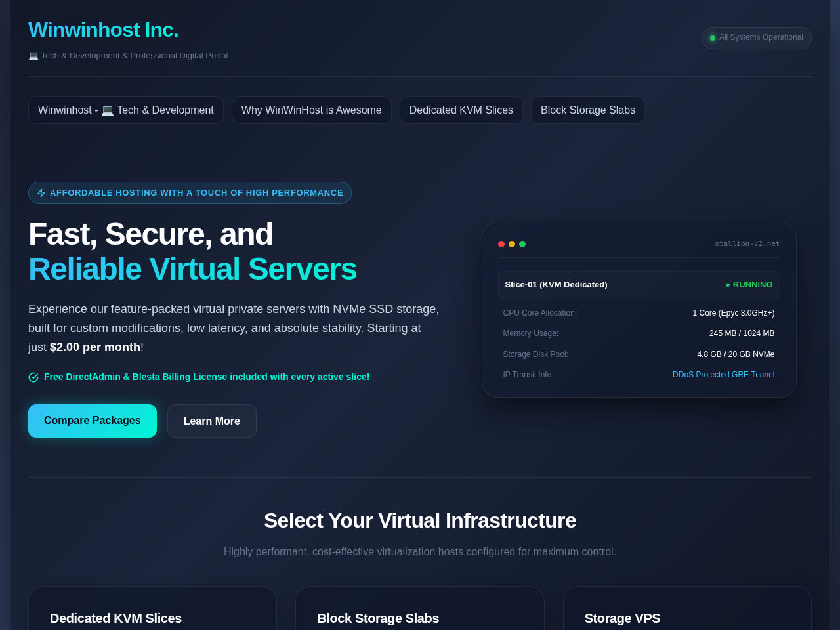Image resolution: width=840 pixels, height=630 pixels.
Task: Click CPU Core Allocation label
Action: pos(540,313)
